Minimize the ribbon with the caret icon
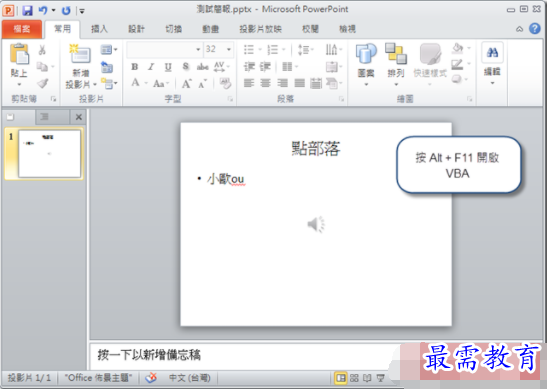This screenshot has height=389, width=547. coord(519,29)
